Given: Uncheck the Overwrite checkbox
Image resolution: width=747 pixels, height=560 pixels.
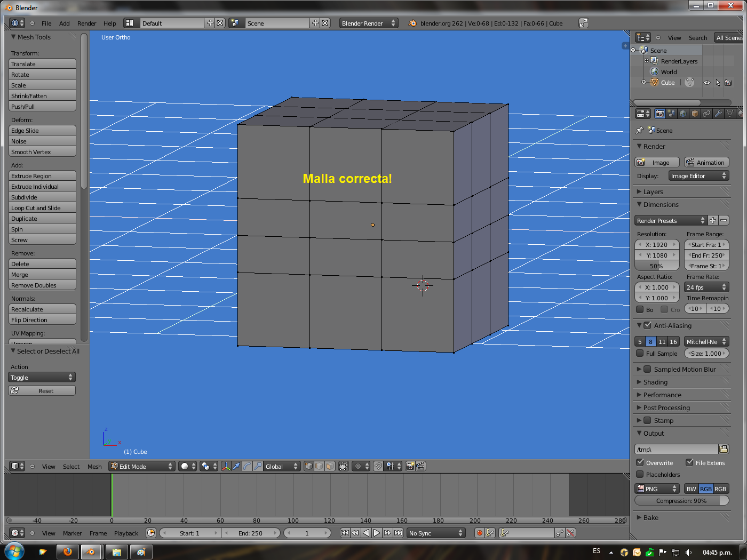Looking at the screenshot, I should [640, 462].
